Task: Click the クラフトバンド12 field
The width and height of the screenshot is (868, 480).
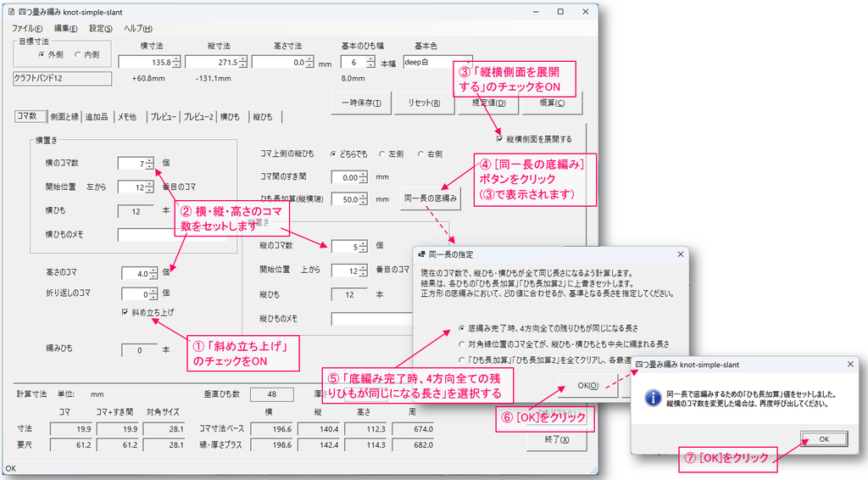Action: click(62, 78)
